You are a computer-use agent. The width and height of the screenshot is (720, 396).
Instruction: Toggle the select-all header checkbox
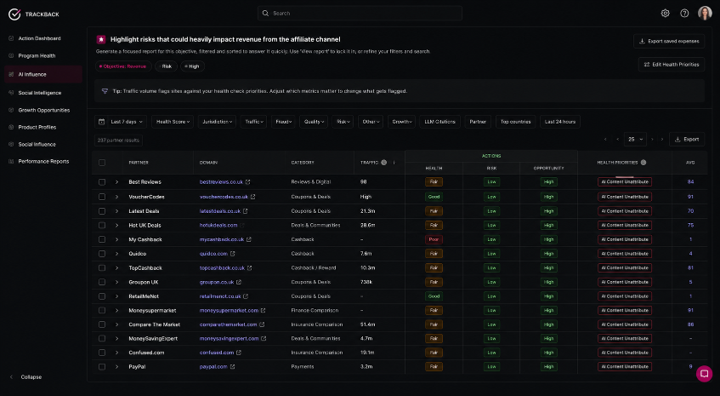102,162
